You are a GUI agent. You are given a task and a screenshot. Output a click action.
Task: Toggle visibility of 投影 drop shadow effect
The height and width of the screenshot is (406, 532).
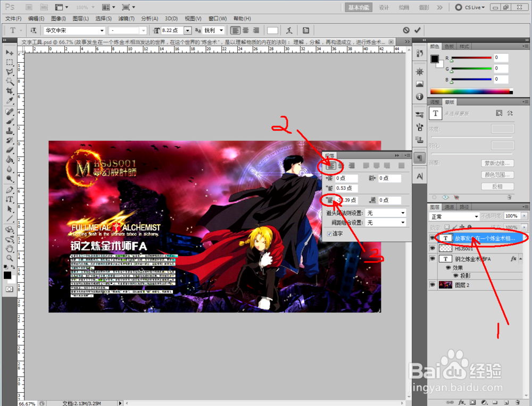[456, 275]
